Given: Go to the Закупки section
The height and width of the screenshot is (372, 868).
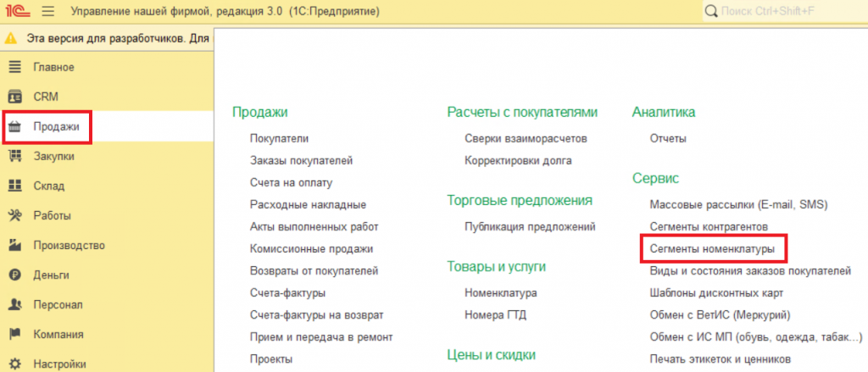Looking at the screenshot, I should pos(53,156).
